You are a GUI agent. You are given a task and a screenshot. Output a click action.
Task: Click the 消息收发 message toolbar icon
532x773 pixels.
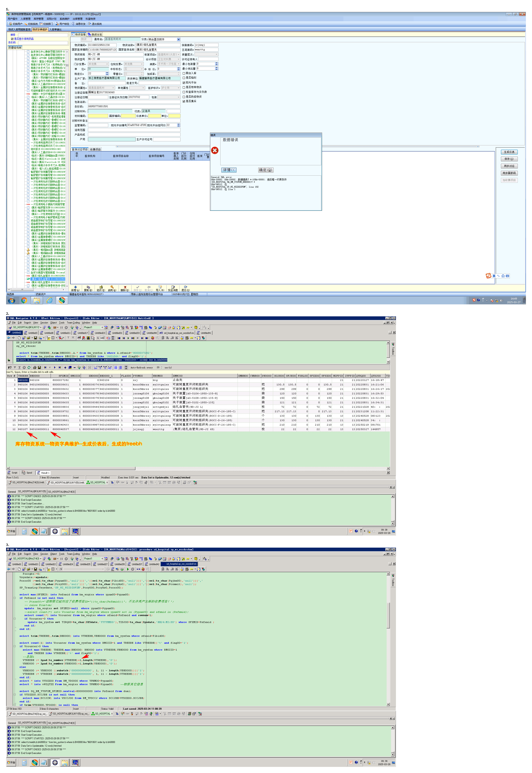point(73,24)
